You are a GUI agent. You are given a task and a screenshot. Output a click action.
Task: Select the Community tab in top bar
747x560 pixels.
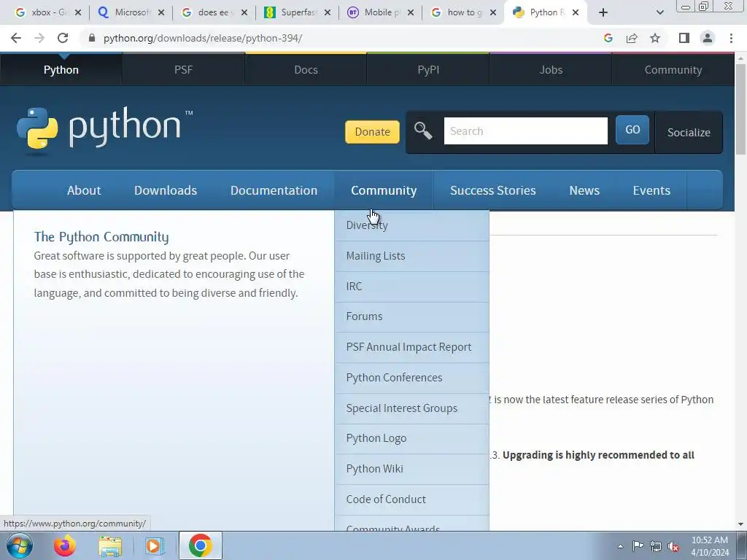click(x=673, y=69)
